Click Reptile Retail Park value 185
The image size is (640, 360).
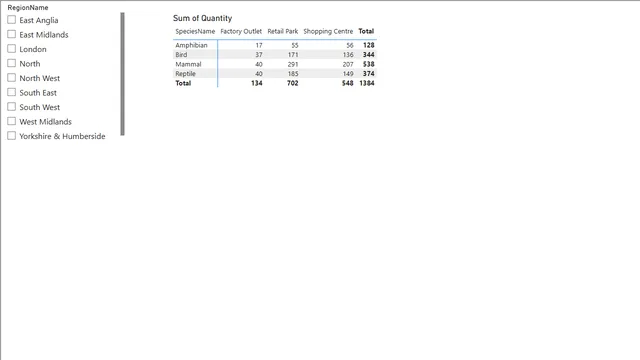tap(293, 73)
